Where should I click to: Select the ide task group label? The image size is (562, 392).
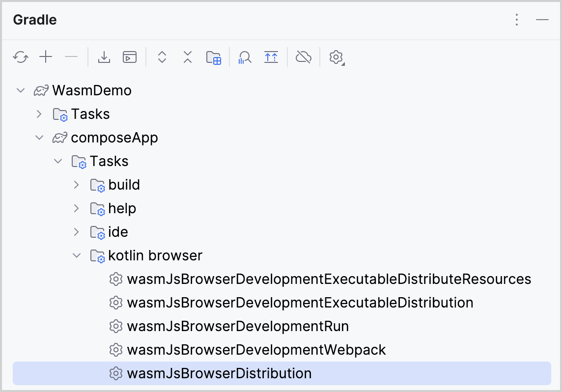click(118, 232)
